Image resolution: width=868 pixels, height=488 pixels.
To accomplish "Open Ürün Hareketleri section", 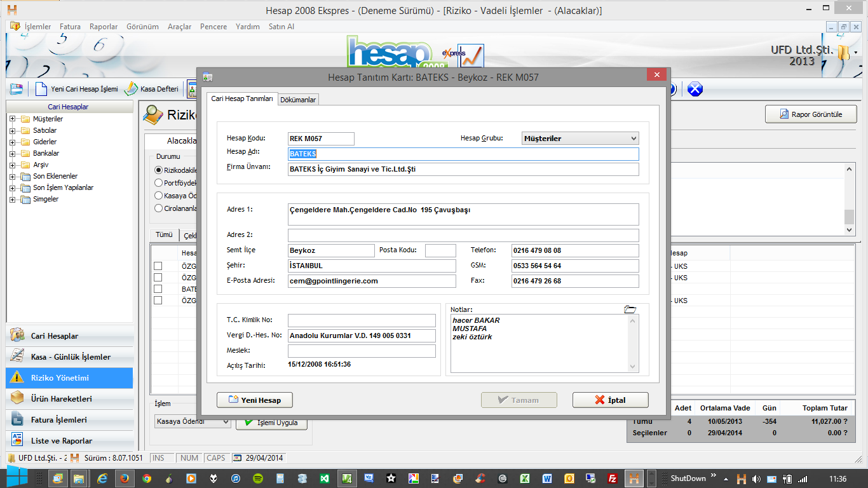I will (70, 399).
